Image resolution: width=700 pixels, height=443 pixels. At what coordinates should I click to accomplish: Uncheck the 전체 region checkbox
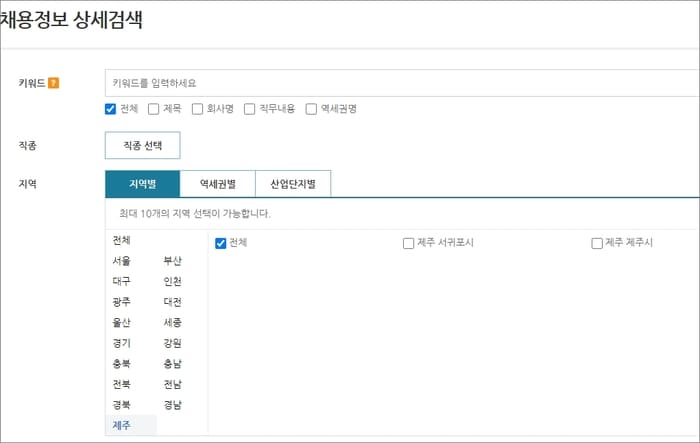(221, 243)
